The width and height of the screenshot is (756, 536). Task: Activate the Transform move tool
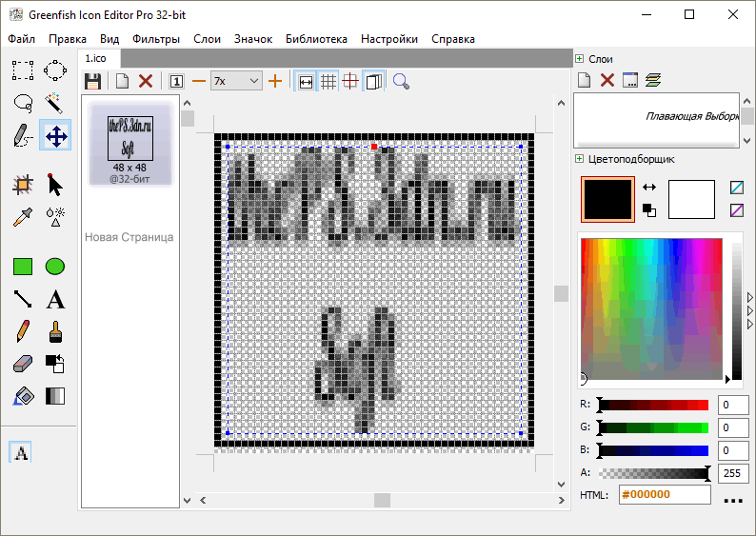point(55,135)
